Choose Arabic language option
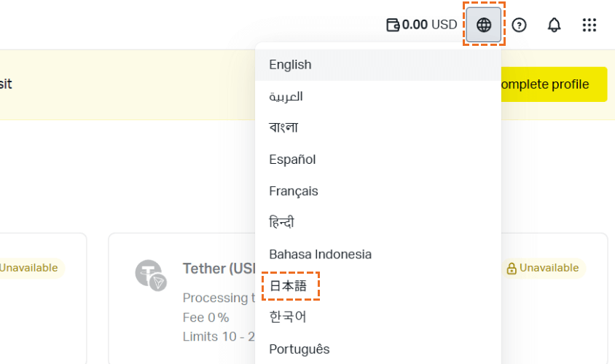Screen dimensions: 615x364 (x=286, y=96)
